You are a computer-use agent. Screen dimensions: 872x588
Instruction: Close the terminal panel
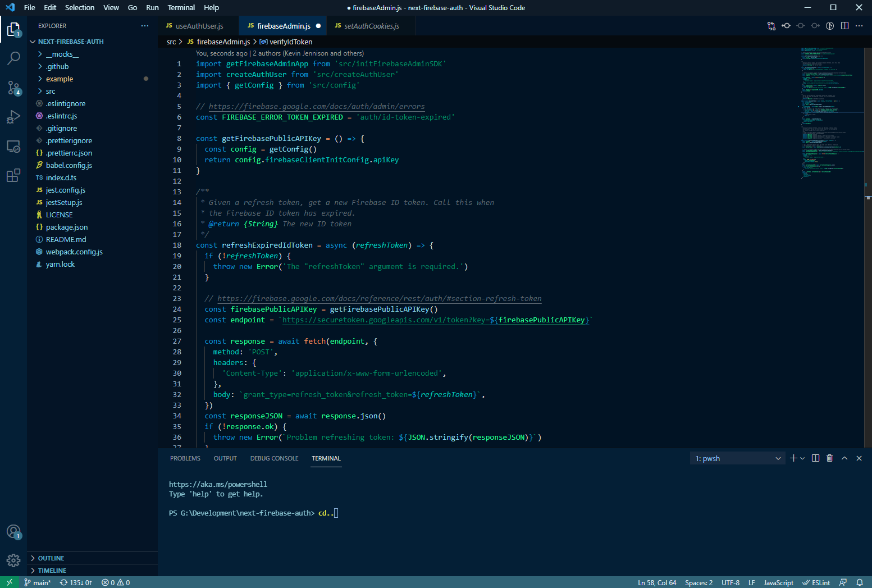859,458
